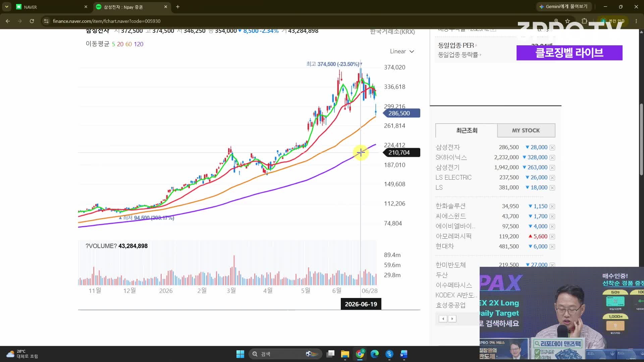Open browser extensions puzzle icon
This screenshot has width=644, height=362.
pos(584,21)
